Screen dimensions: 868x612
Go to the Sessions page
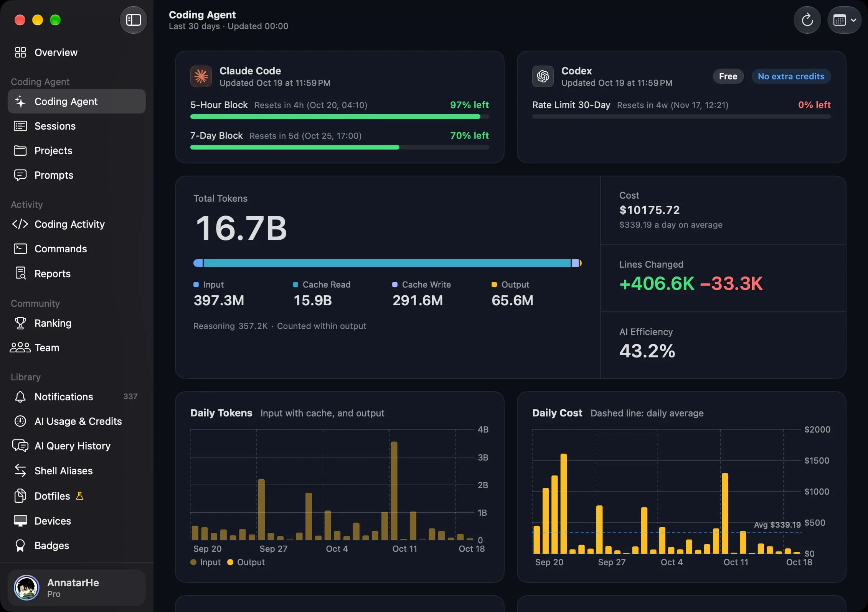[77, 126]
